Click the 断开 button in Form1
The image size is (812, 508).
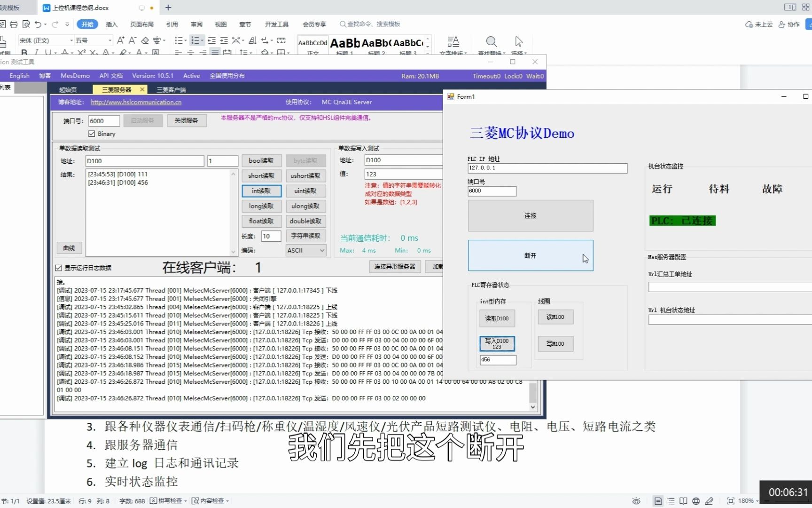point(531,255)
